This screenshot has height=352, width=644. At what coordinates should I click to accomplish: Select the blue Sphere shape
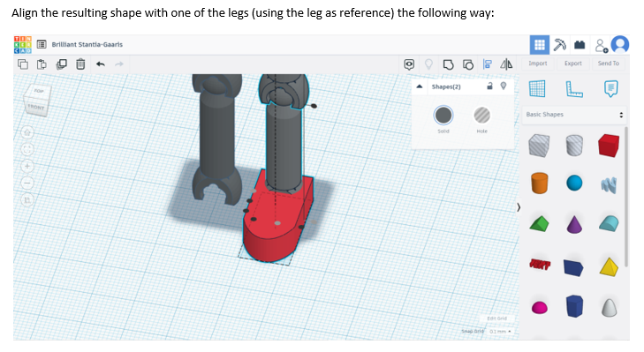[x=574, y=183]
